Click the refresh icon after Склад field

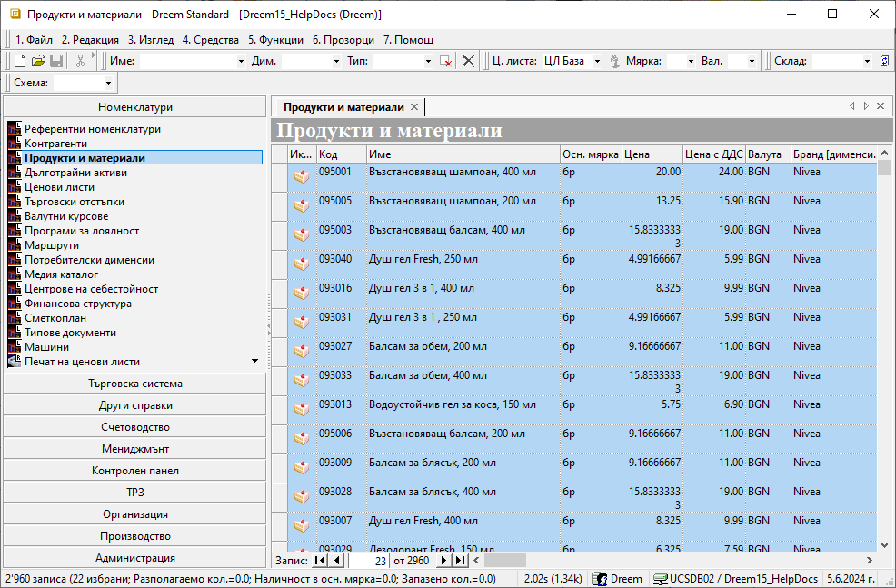(884, 61)
